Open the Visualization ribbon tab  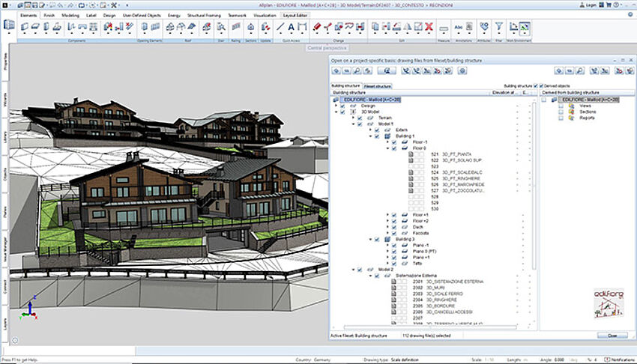tap(264, 14)
